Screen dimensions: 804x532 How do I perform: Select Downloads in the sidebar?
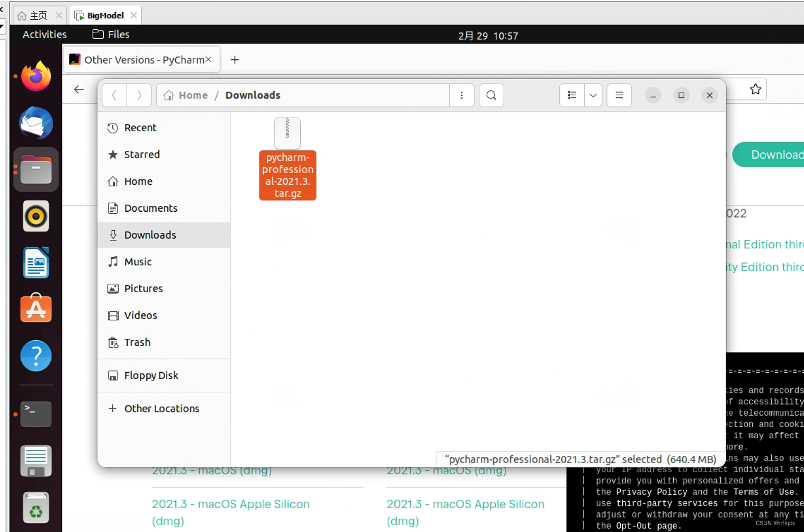point(164,235)
